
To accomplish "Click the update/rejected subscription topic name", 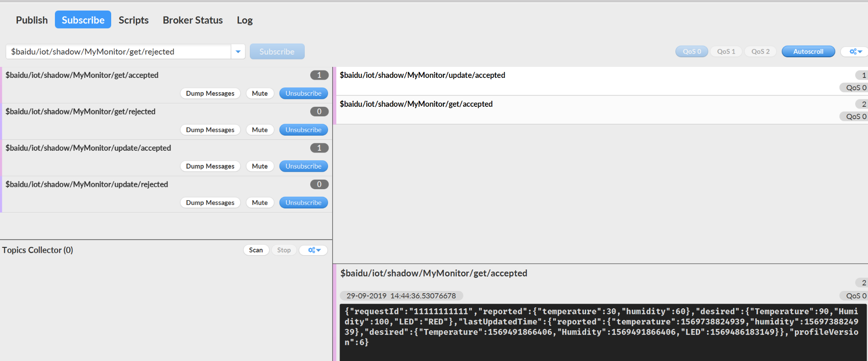I will [x=87, y=184].
